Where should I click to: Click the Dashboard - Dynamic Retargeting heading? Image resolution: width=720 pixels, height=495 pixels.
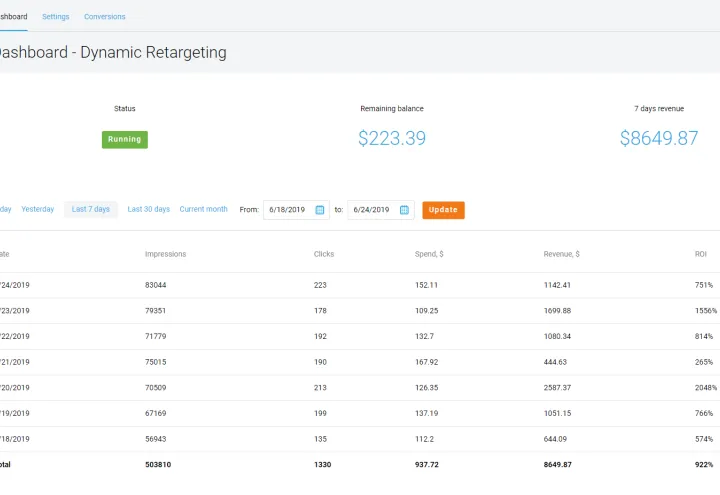click(112, 52)
